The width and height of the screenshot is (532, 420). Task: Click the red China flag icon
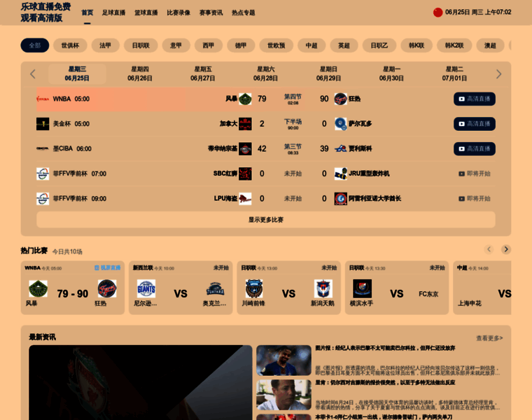(437, 12)
